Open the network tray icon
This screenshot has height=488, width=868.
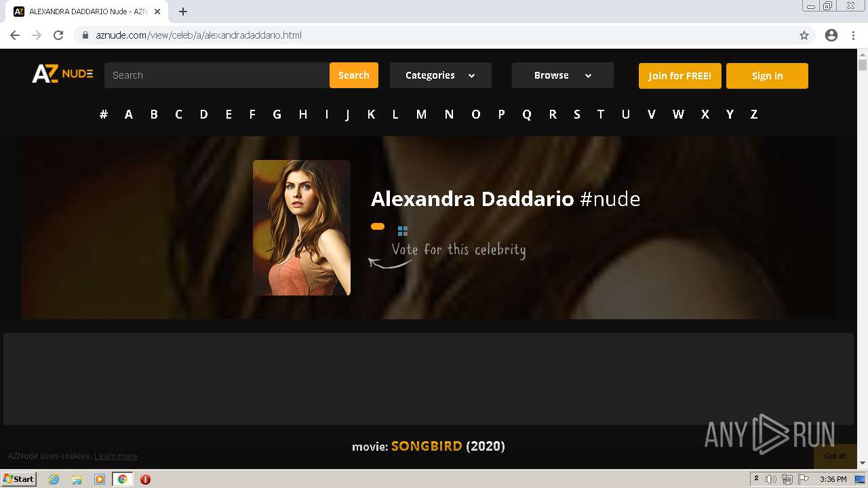pos(787,479)
